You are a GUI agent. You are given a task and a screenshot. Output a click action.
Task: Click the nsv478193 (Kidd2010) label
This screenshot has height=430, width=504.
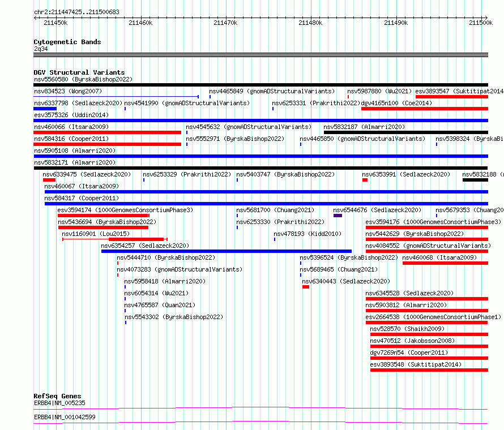[x=307, y=234]
